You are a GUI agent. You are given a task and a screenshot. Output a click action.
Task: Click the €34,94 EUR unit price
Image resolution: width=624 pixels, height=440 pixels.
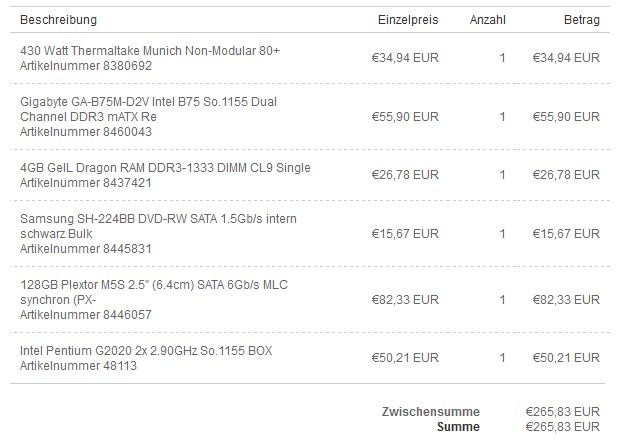click(x=405, y=58)
